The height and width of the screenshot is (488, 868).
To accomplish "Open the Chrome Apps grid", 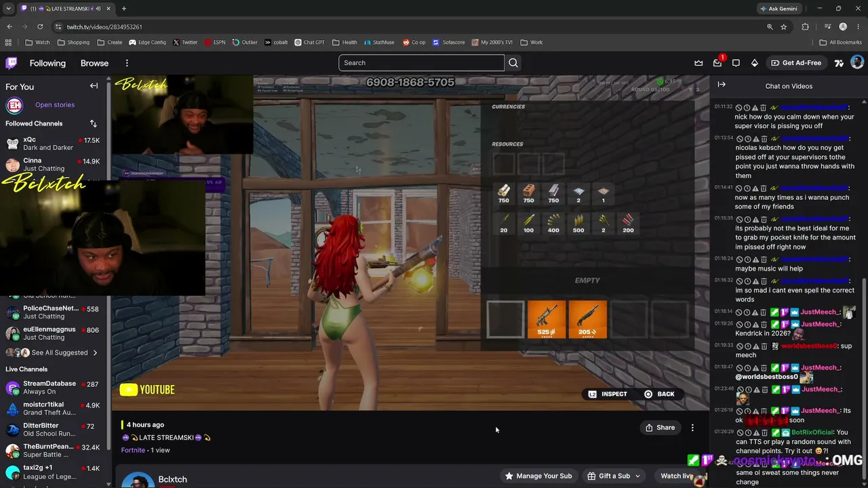I will coord(8,42).
